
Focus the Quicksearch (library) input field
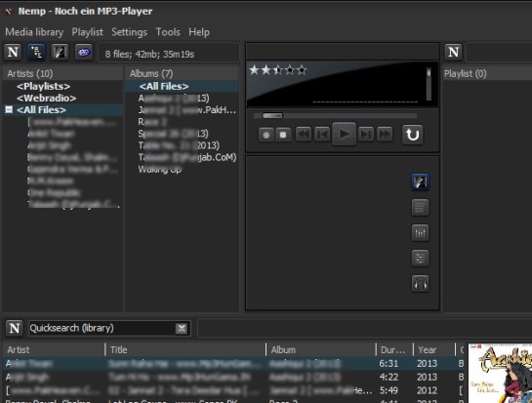coord(102,328)
